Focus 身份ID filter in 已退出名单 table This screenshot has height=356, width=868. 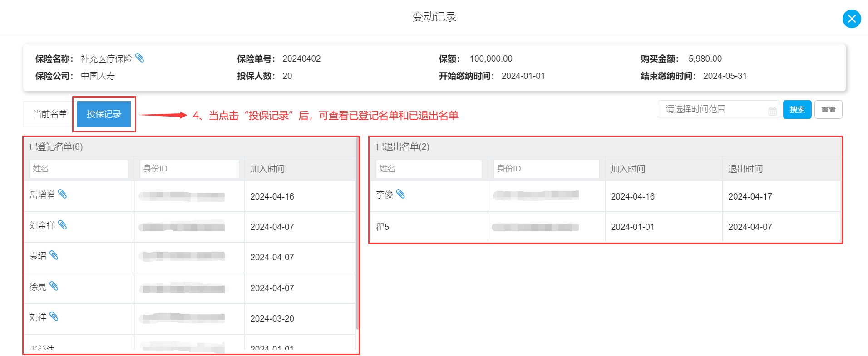tap(547, 169)
